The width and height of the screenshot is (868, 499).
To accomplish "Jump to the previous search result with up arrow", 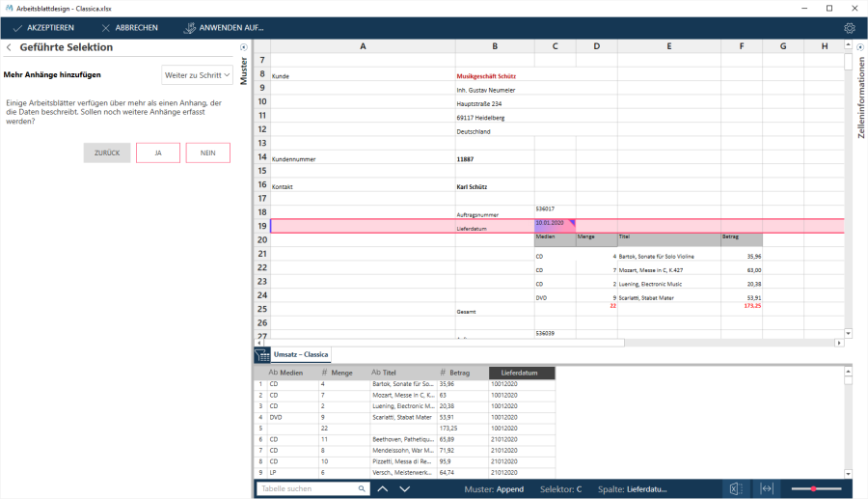I will click(x=383, y=489).
